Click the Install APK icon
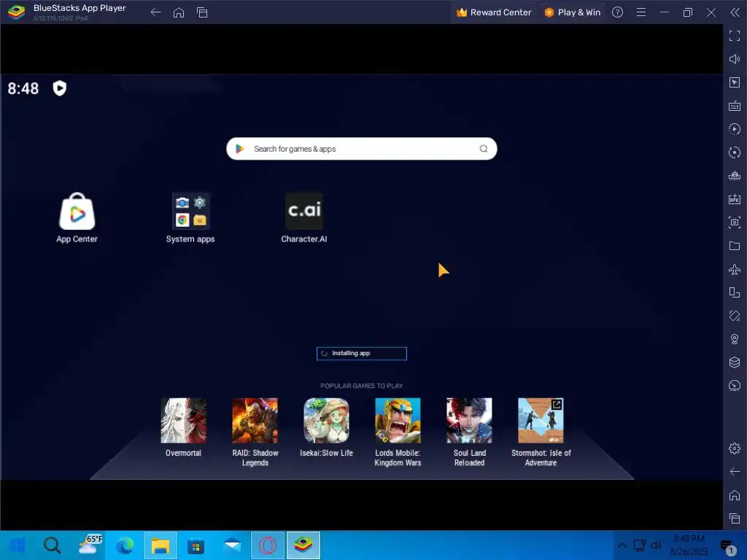Viewport: 747px width, 560px height. [x=735, y=199]
